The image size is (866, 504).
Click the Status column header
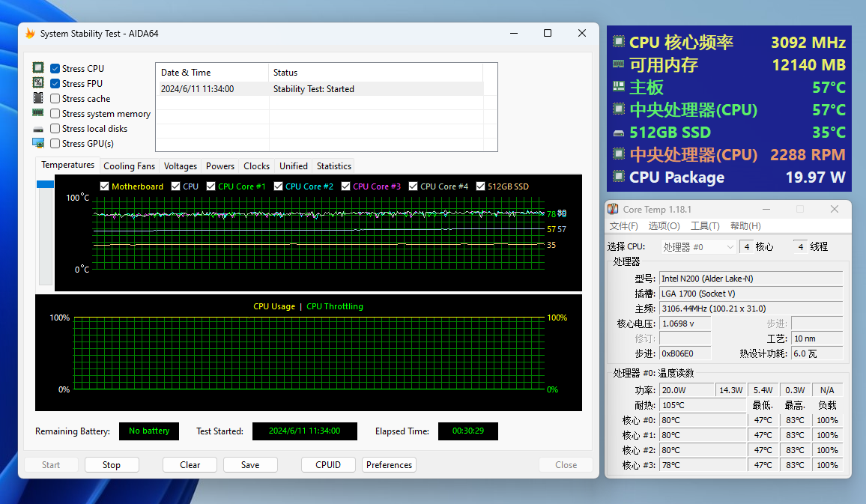click(375, 73)
